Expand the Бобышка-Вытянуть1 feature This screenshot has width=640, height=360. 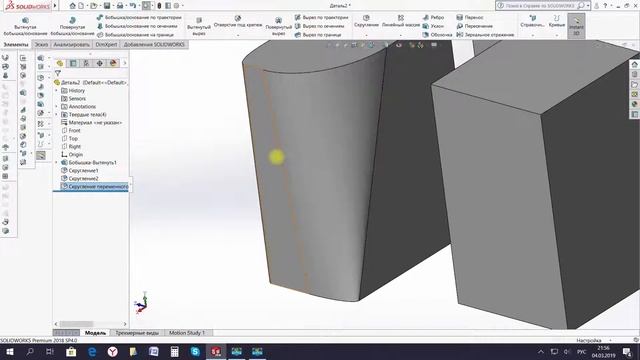56,162
